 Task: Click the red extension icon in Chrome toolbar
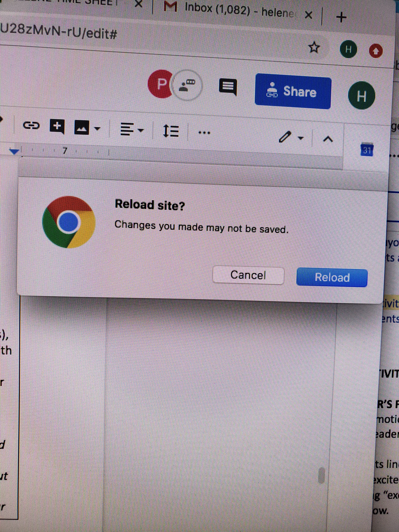coord(376,51)
